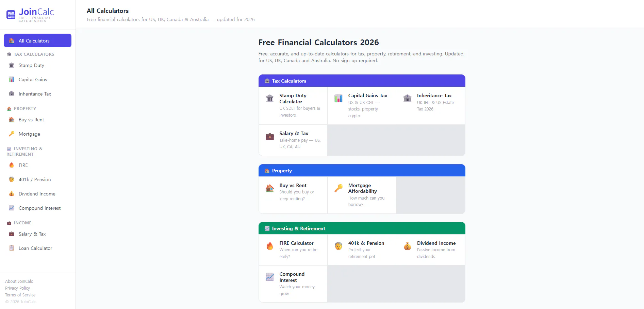
Task: Click the briefcase icon on Salary & Tax card
Action: [270, 136]
